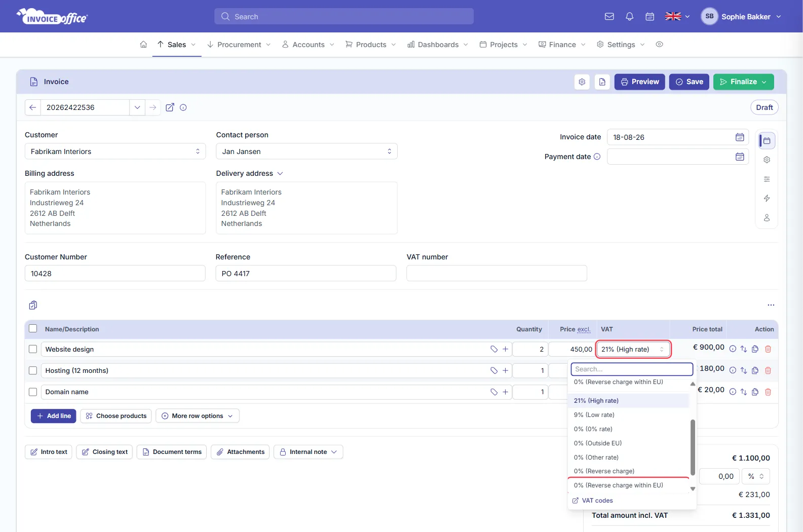
Task: Open discount percent unit selector
Action: pos(756,476)
